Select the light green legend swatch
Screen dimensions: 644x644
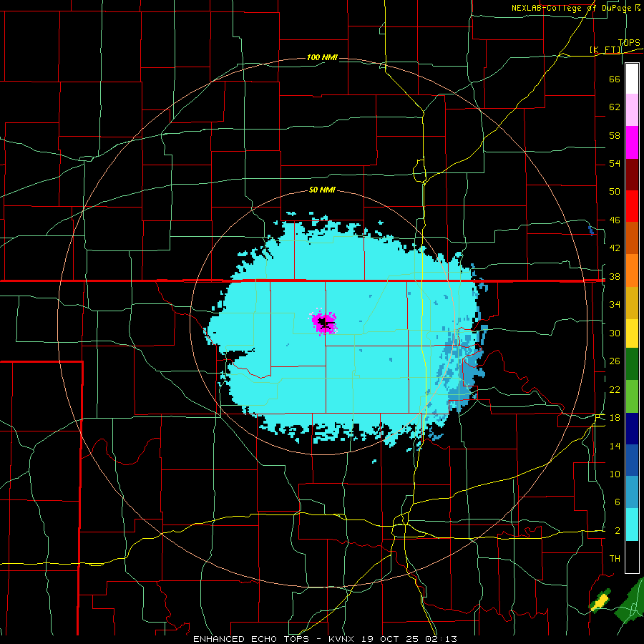tap(632, 396)
